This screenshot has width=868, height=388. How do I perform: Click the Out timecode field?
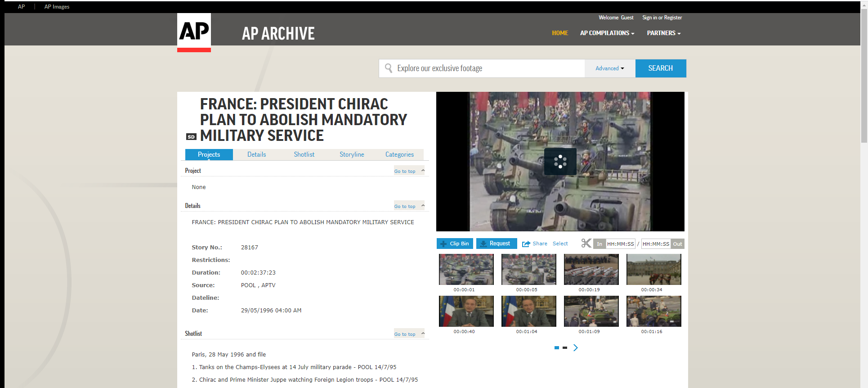[x=656, y=244]
